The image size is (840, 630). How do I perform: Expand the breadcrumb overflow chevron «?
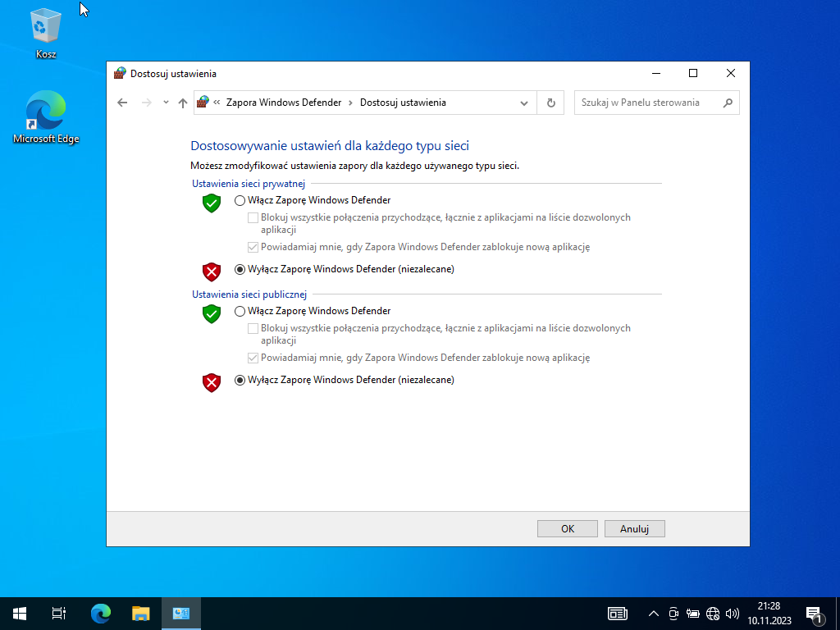217,102
